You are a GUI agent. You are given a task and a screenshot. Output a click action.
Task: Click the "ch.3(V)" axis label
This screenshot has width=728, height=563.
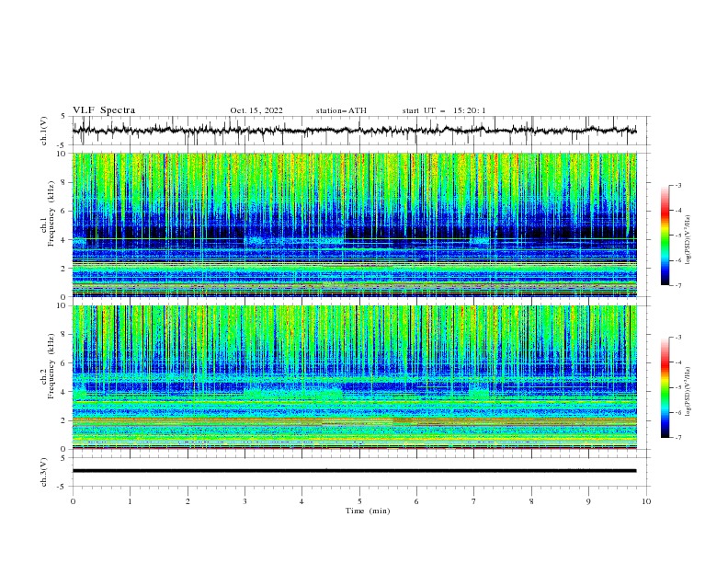coord(44,472)
